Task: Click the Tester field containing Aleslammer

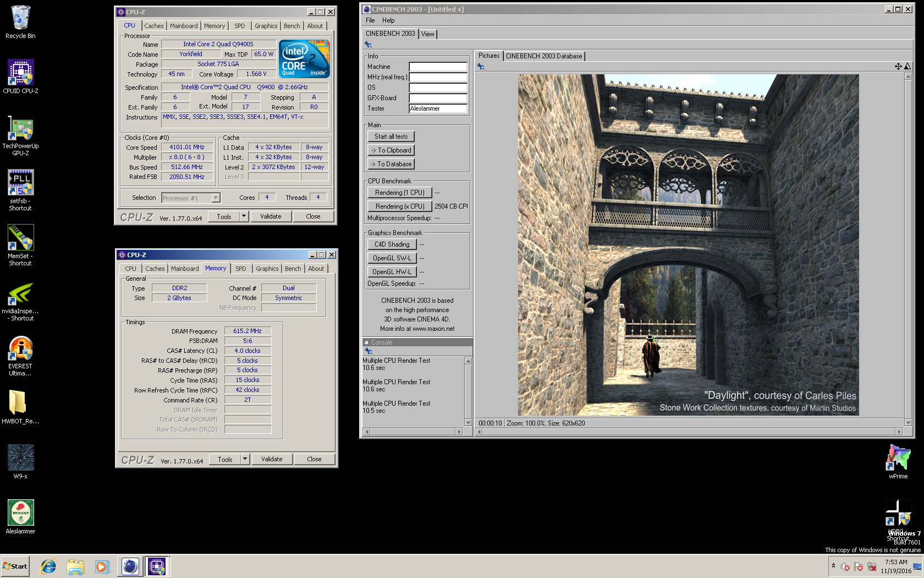Action: [x=438, y=108]
